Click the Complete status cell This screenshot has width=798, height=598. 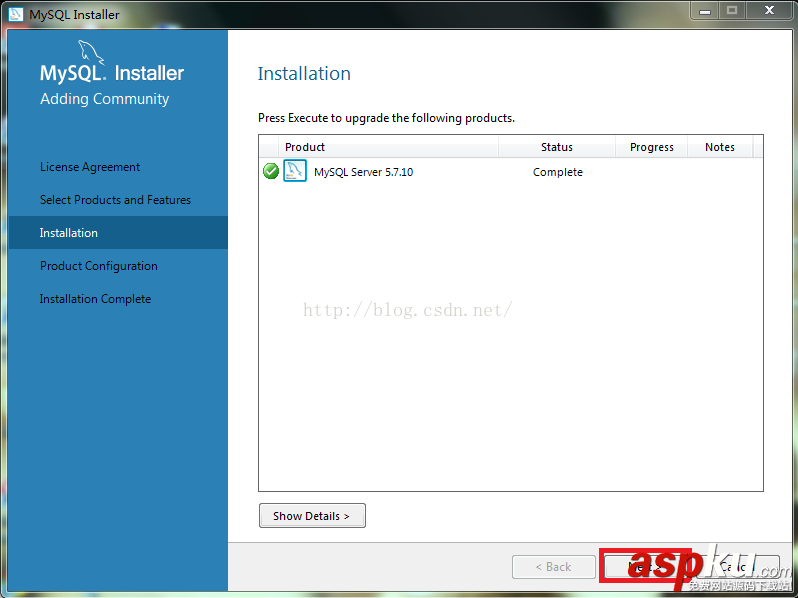[557, 172]
